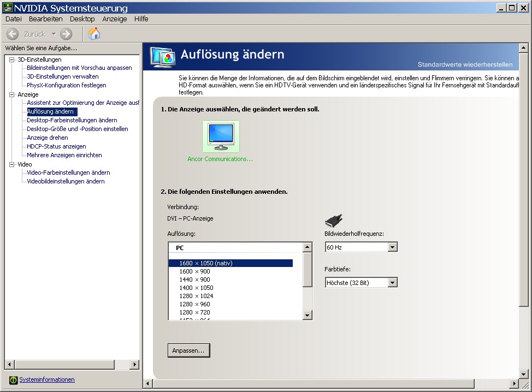Open Desktop-Größe und -Position einstellen
Viewport: 532px width, 392px height.
click(78, 129)
